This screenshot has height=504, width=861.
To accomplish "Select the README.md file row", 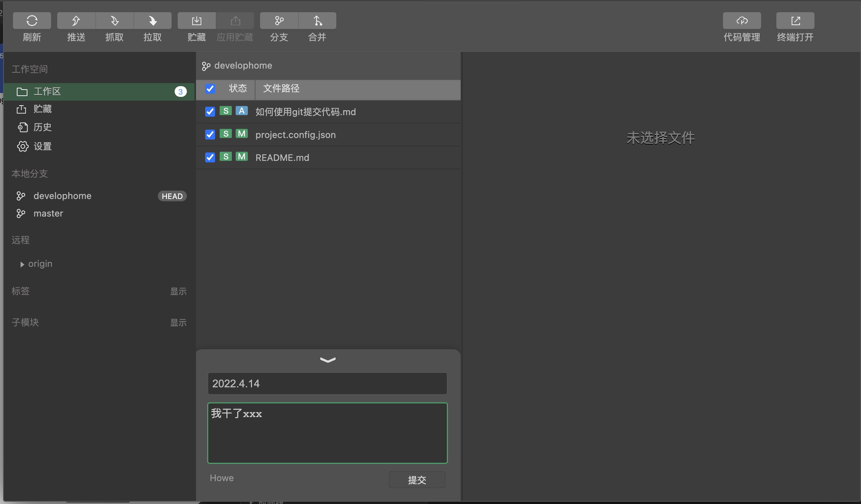I will pyautogui.click(x=328, y=157).
